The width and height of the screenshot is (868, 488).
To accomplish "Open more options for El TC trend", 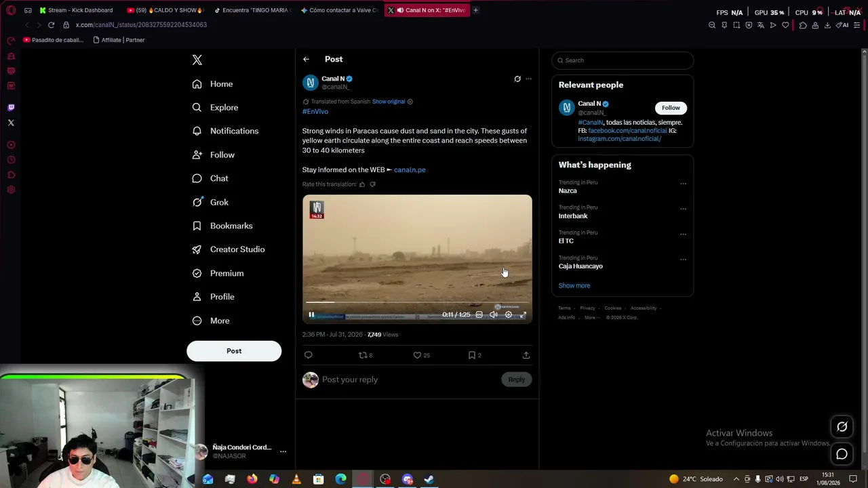I will pos(683,234).
